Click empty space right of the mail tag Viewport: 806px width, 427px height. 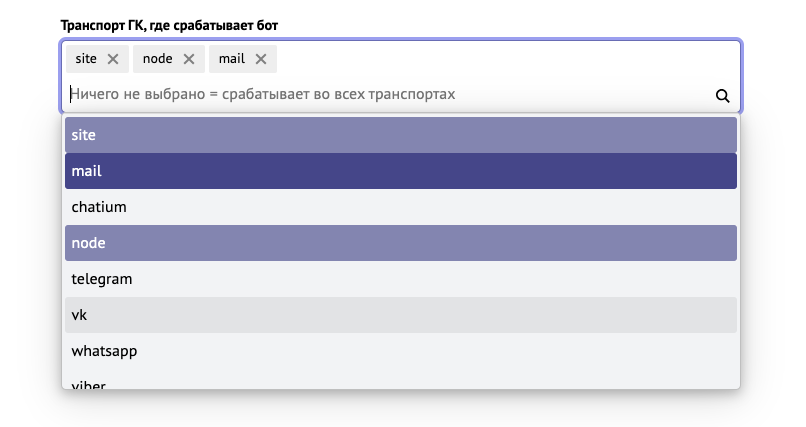point(500,59)
